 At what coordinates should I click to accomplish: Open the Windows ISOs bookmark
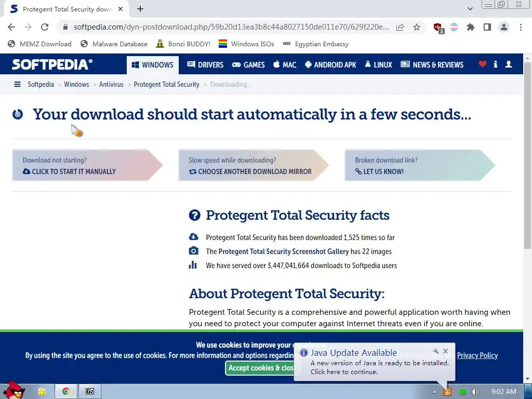pos(246,44)
